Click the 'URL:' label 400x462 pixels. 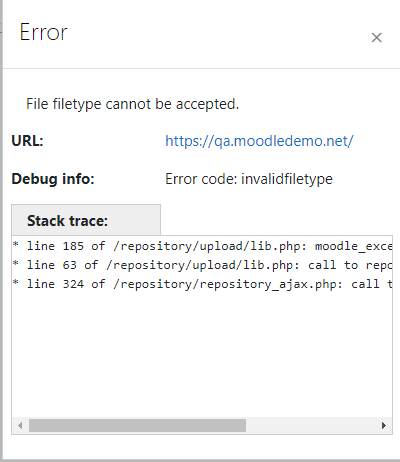pos(28,141)
